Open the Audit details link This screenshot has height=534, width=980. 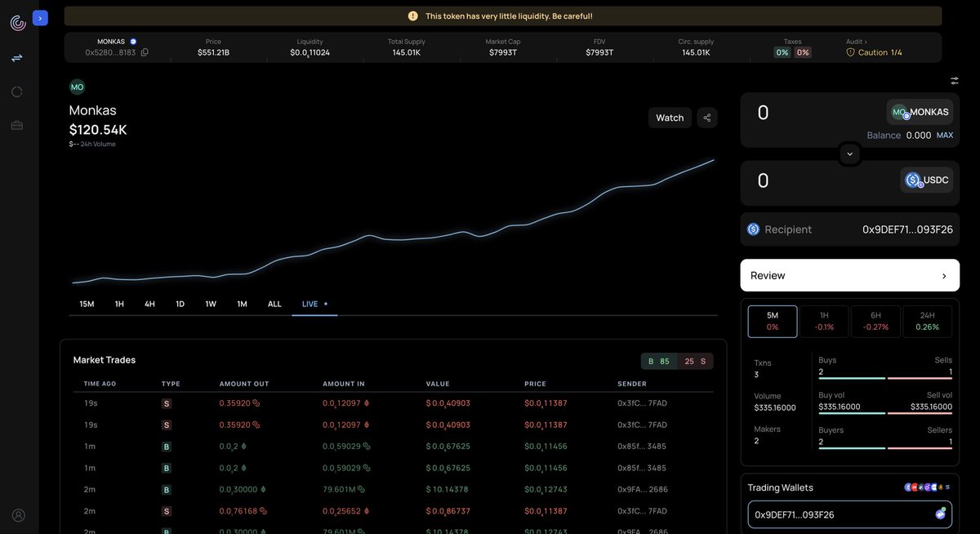pos(857,42)
